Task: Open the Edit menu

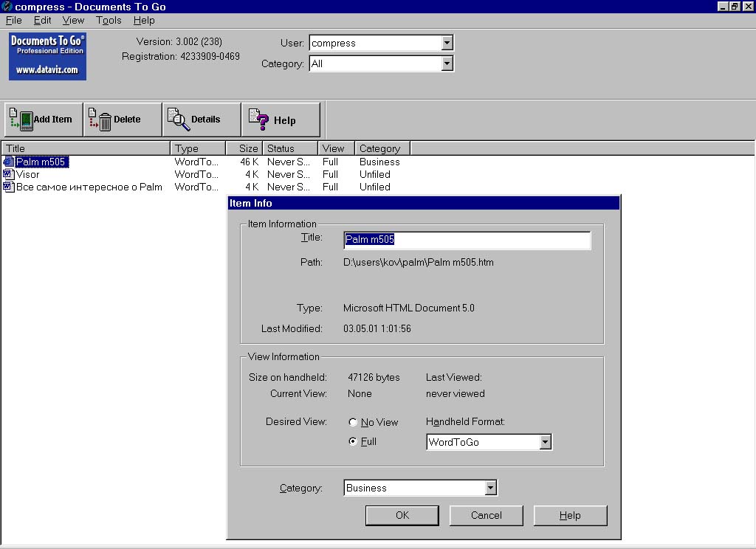Action: click(42, 20)
